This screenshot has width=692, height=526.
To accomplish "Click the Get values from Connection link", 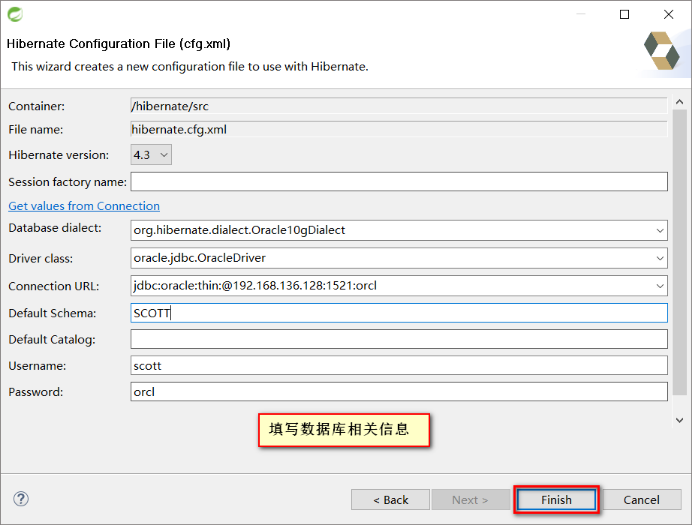I will (x=84, y=206).
